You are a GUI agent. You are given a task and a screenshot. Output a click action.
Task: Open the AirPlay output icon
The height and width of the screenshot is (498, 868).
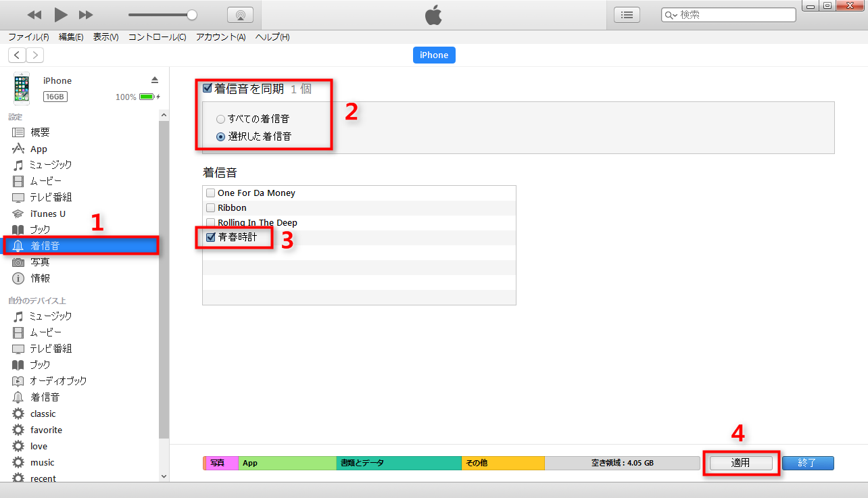pyautogui.click(x=240, y=15)
